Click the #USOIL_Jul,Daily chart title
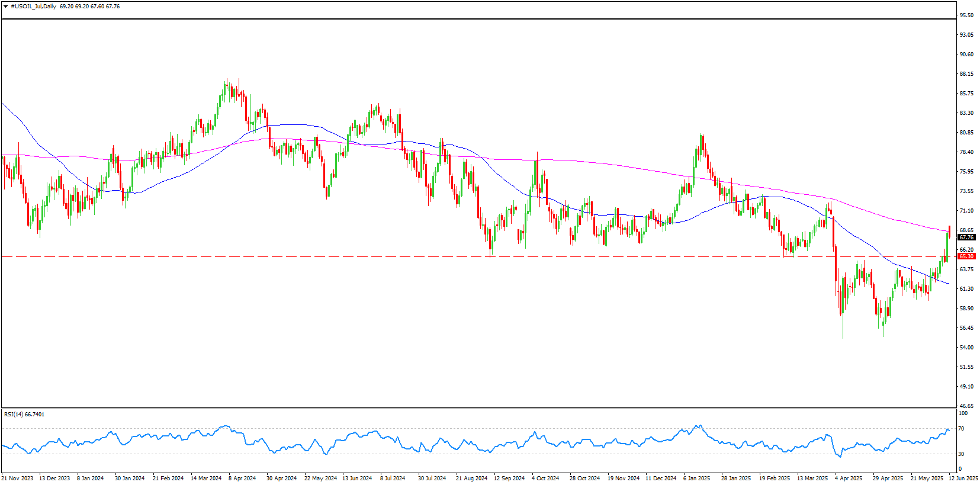This screenshot has width=980, height=485. click(x=33, y=7)
